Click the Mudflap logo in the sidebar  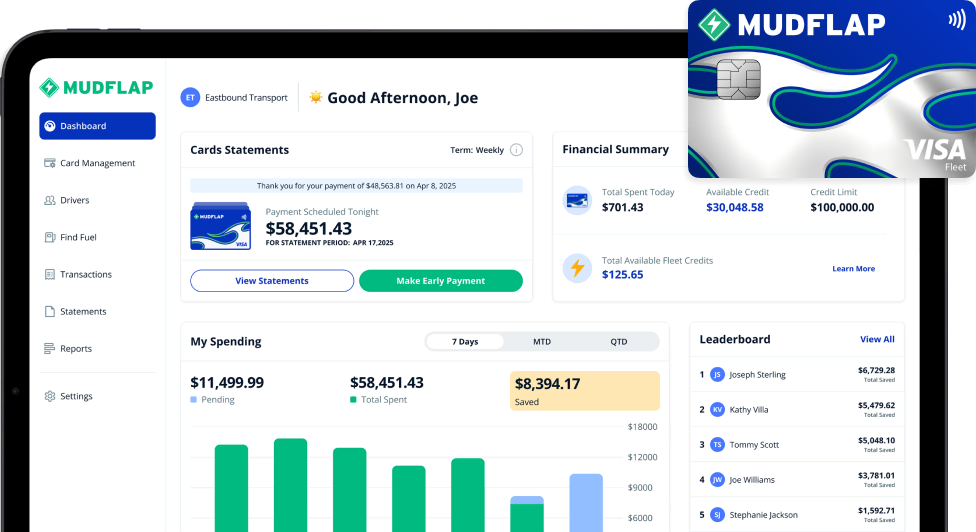point(96,88)
